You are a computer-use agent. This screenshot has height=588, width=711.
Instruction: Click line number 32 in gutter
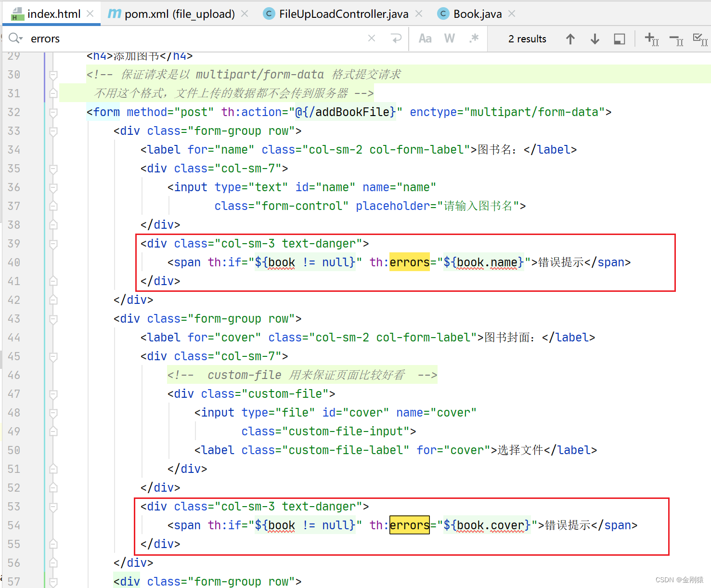tap(14, 112)
